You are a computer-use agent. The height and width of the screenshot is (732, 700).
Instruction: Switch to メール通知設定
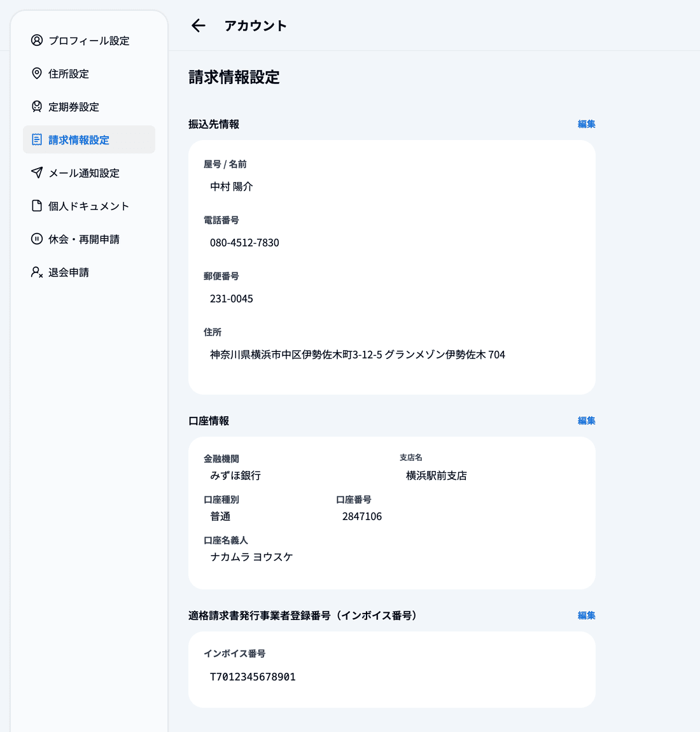pos(89,173)
